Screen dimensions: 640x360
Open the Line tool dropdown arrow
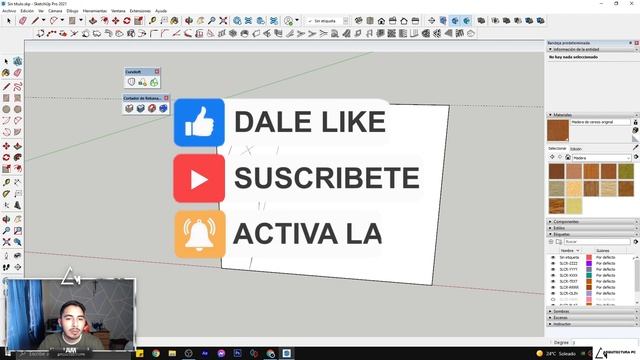click(x=43, y=20)
